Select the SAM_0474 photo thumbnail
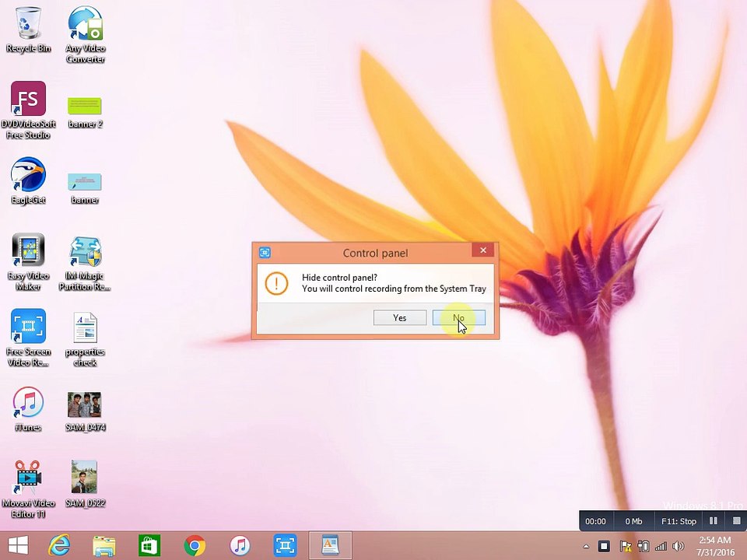Viewport: 747px width, 560px height. (85, 411)
